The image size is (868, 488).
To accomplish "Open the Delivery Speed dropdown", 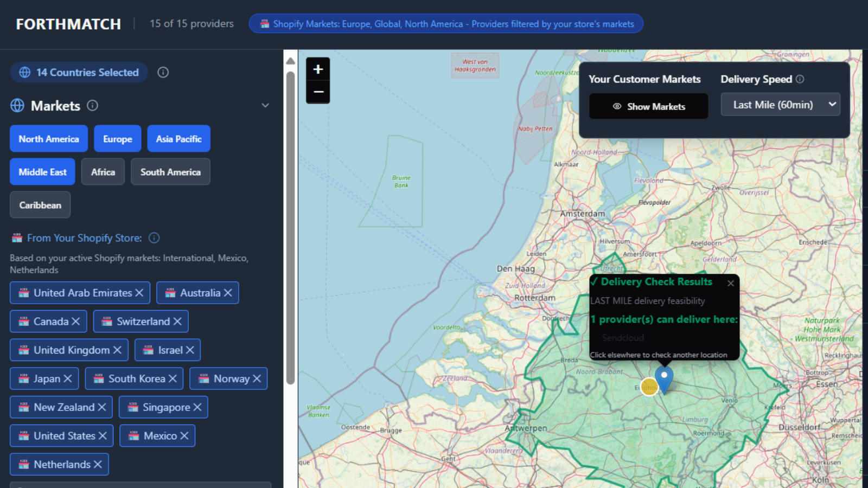I will pyautogui.click(x=780, y=105).
